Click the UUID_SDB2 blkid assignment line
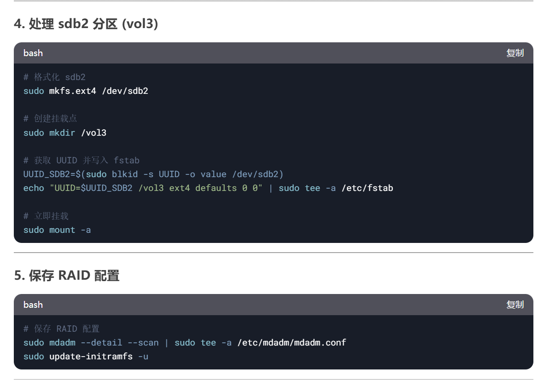The width and height of the screenshot is (538, 392). click(153, 174)
